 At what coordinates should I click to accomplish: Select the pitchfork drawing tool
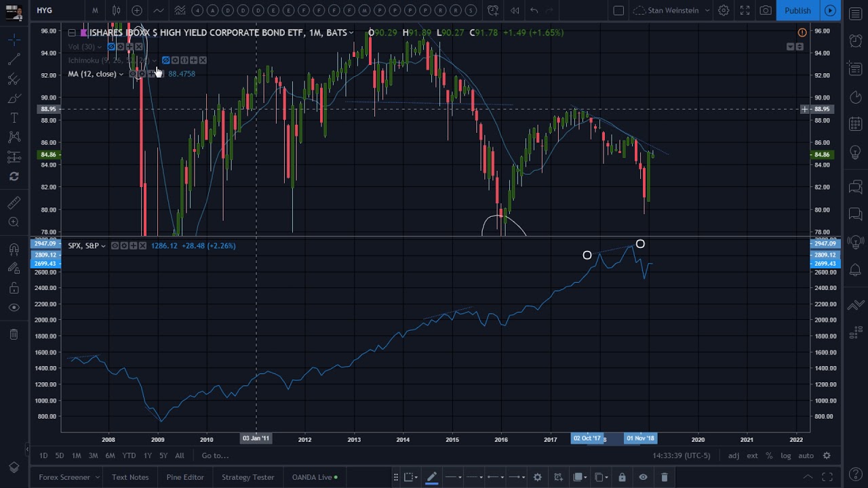click(x=14, y=79)
